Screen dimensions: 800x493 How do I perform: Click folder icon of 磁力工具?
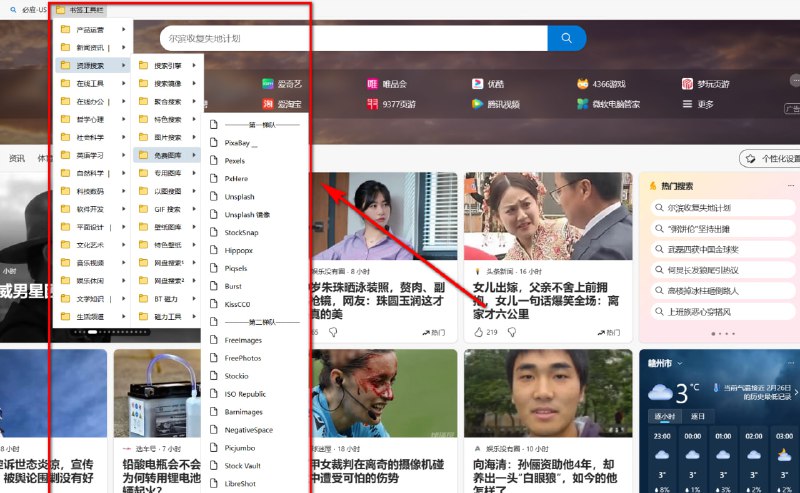(x=143, y=316)
